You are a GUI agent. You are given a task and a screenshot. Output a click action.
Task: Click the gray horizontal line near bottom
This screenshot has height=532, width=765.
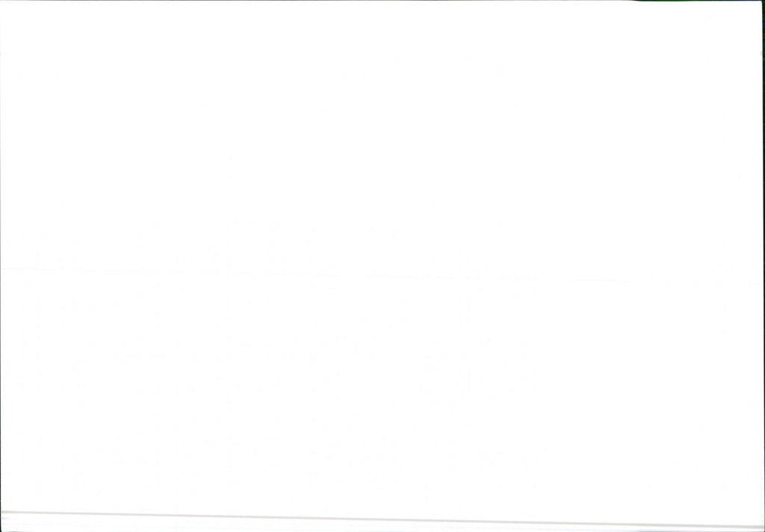[382, 519]
